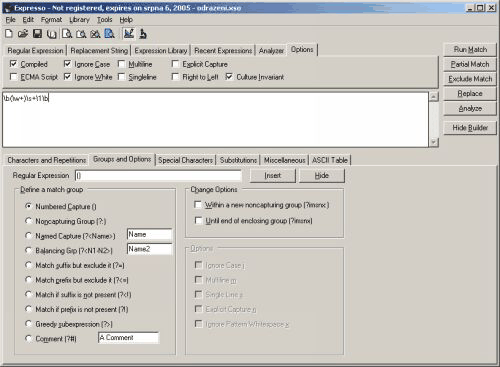This screenshot has width=500, height=367.
Task: Click the Run Match magnifier page icon
Action: [67, 33]
